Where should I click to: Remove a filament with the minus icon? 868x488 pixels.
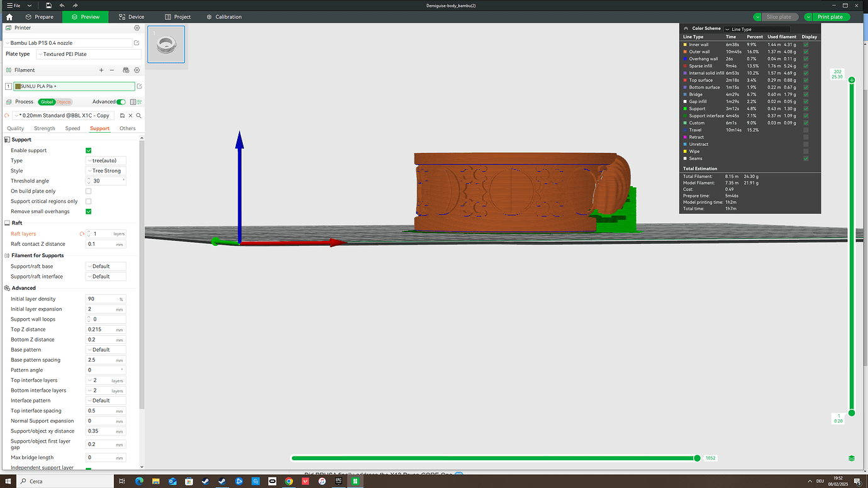[112, 70]
